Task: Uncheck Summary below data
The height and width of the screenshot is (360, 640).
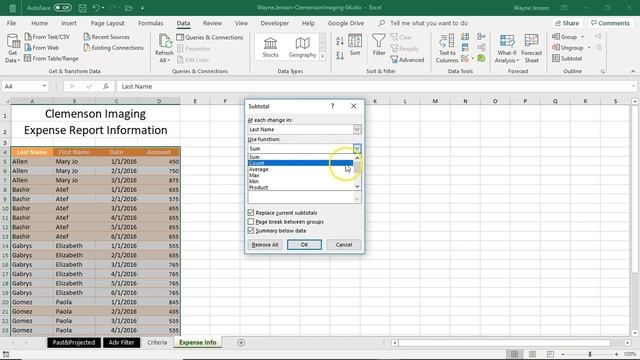Action: (251, 231)
